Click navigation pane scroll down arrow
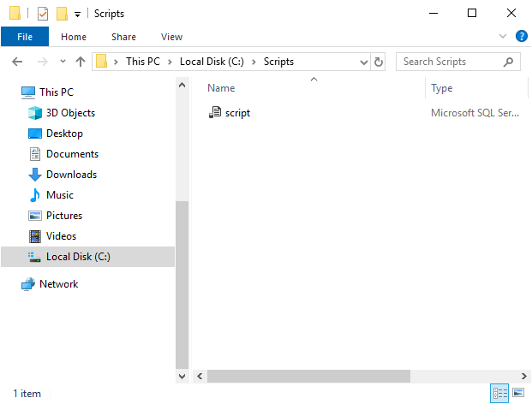 click(x=182, y=377)
